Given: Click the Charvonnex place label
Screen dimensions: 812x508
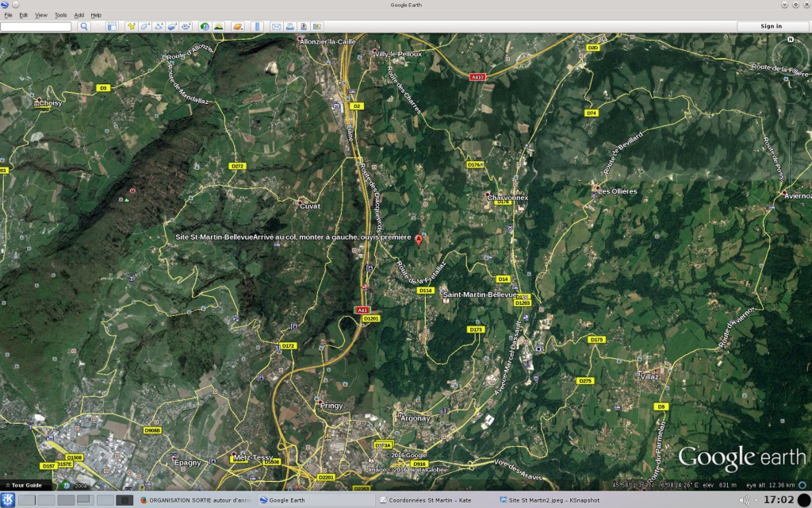Looking at the screenshot, I should [x=507, y=198].
